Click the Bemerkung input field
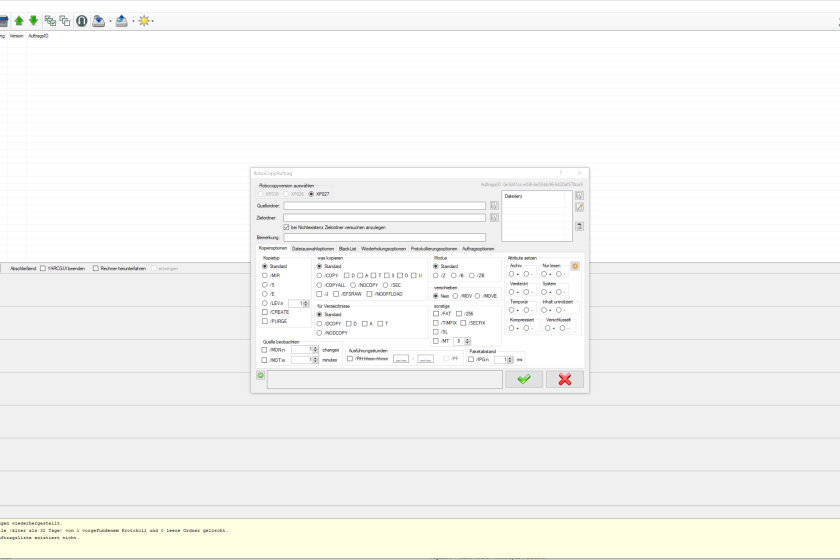This screenshot has height=560, width=840. pyautogui.click(x=384, y=237)
